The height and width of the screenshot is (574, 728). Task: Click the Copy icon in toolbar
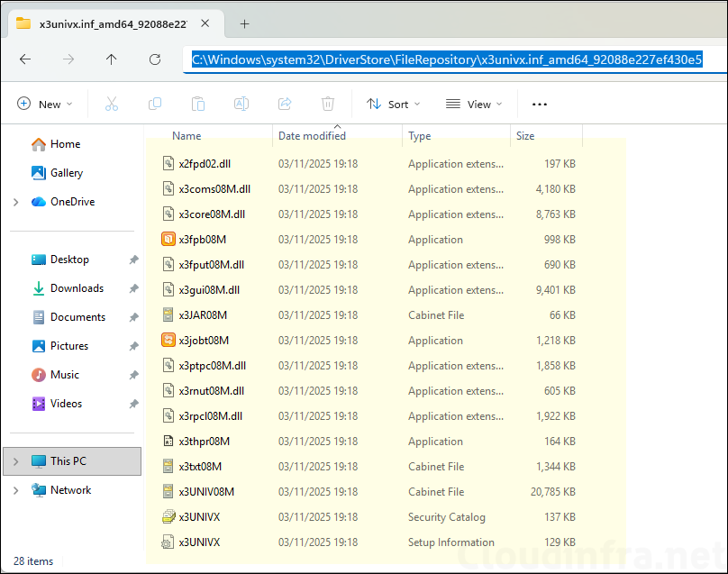coord(155,104)
